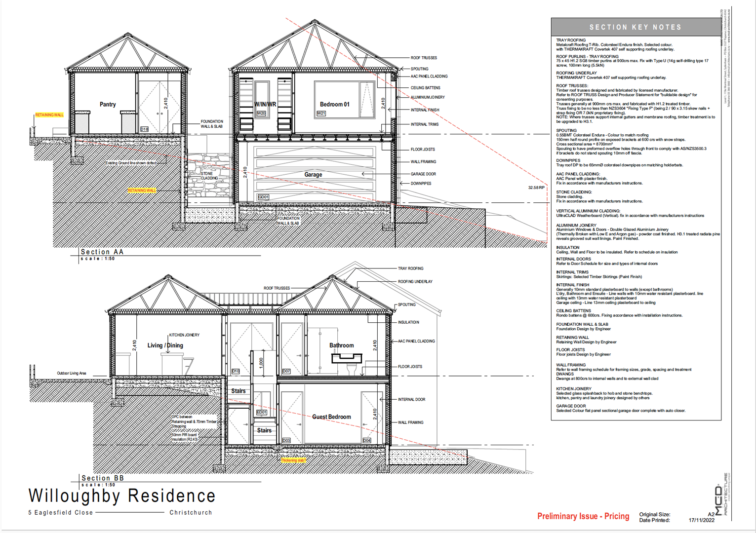Select the 'Pantry' room label
This screenshot has height=533, width=756.
[x=108, y=104]
